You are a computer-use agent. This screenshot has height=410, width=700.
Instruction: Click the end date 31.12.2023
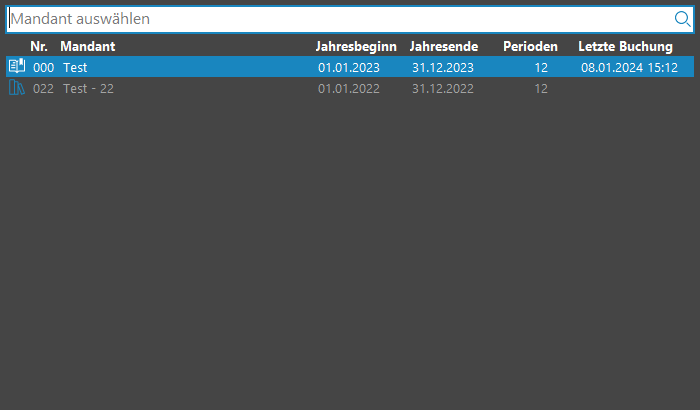[442, 67]
